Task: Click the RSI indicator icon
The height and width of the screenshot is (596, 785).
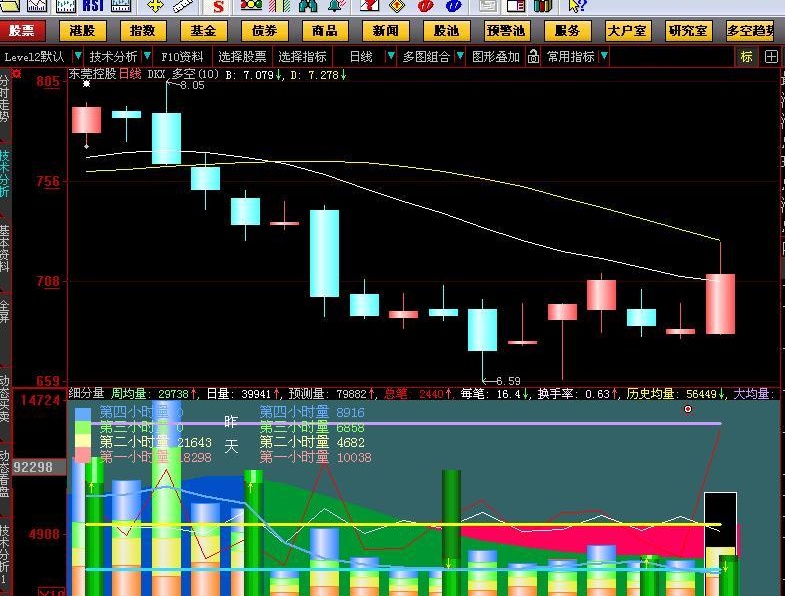Action: point(93,6)
